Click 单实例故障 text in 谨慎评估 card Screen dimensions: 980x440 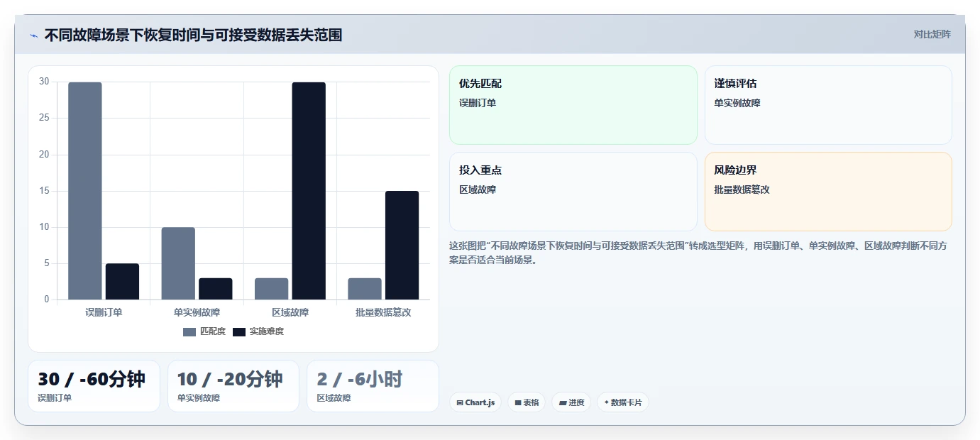click(x=737, y=103)
